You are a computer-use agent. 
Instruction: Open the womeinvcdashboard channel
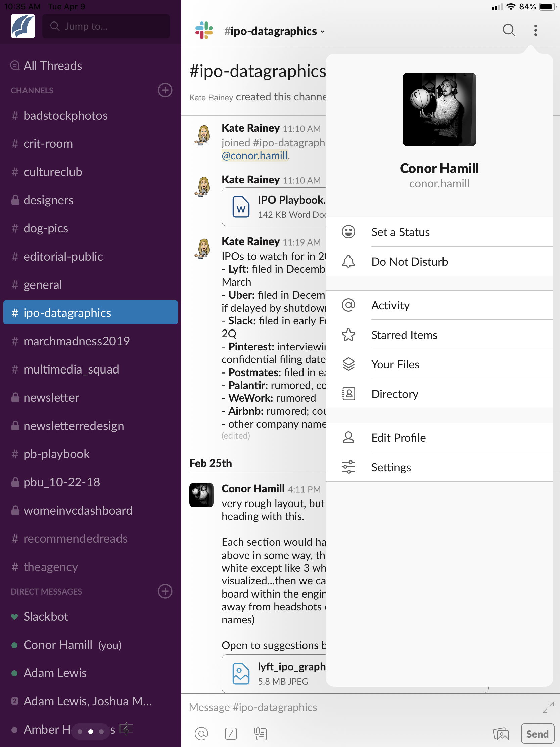point(90,510)
